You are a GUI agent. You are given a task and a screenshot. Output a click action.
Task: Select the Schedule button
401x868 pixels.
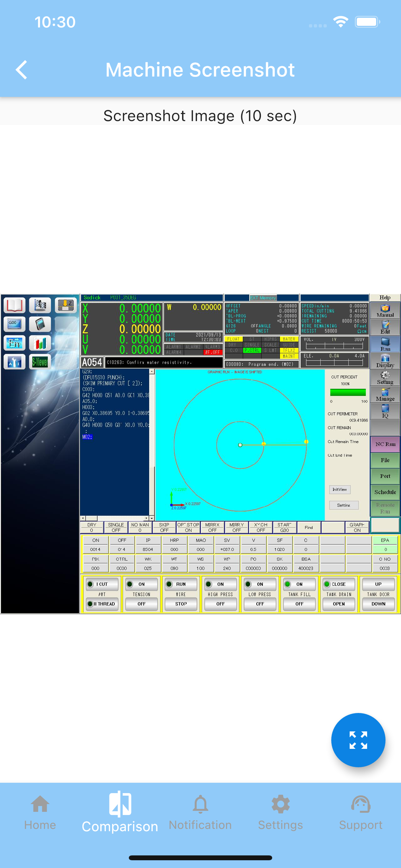click(x=385, y=492)
